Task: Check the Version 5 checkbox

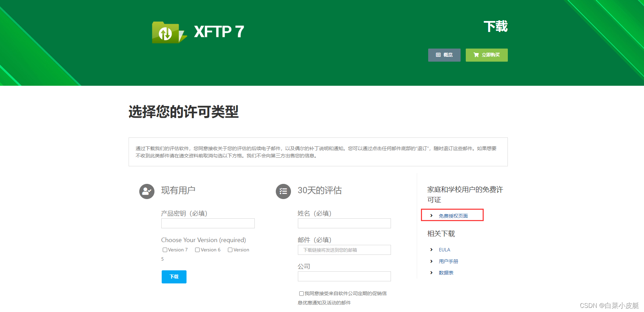Action: 230,250
